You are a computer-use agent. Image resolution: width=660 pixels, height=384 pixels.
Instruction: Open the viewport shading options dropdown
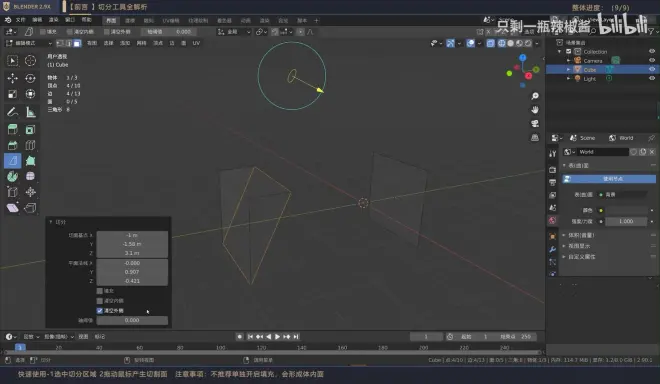[x=537, y=43]
